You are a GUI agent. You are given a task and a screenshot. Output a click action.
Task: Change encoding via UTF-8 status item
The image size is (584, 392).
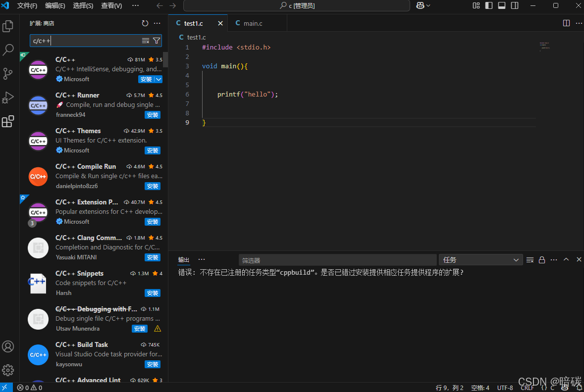pyautogui.click(x=505, y=388)
